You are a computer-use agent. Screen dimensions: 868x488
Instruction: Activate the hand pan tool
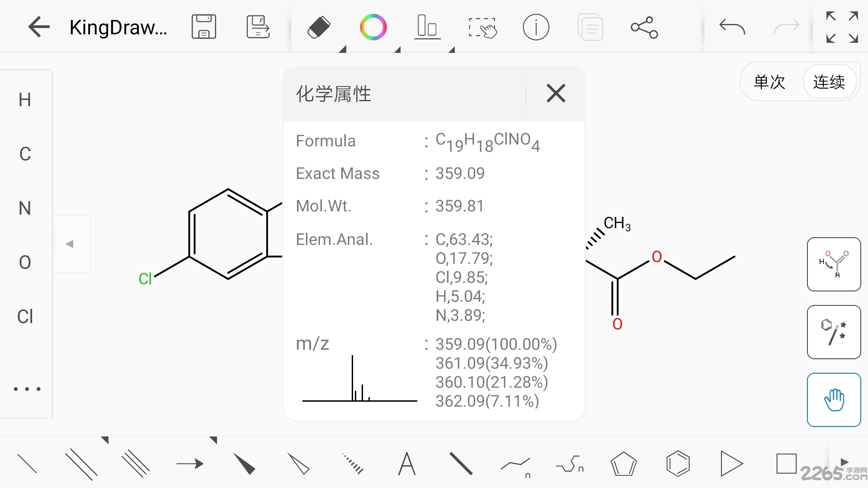tap(834, 400)
